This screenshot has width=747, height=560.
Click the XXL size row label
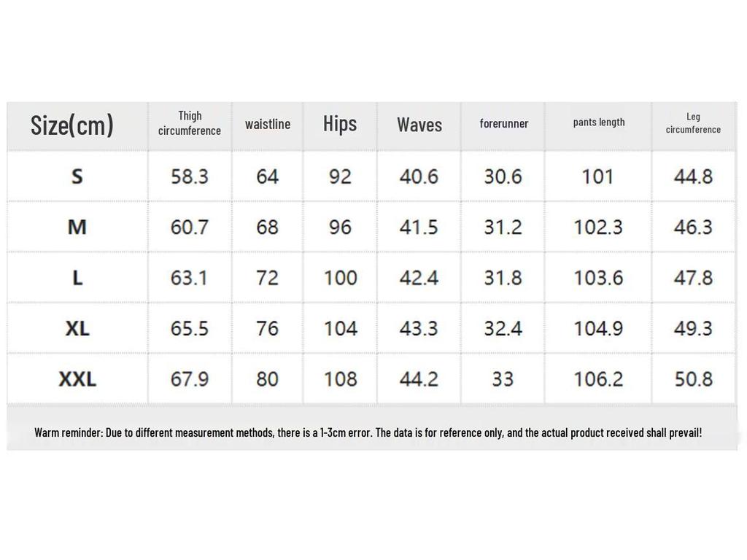click(x=77, y=379)
